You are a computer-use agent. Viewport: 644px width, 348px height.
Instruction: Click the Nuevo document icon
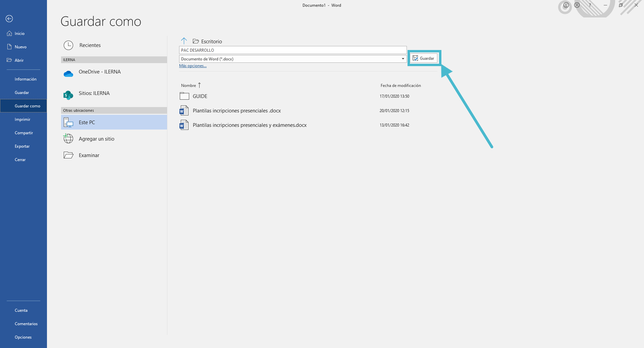click(x=9, y=47)
